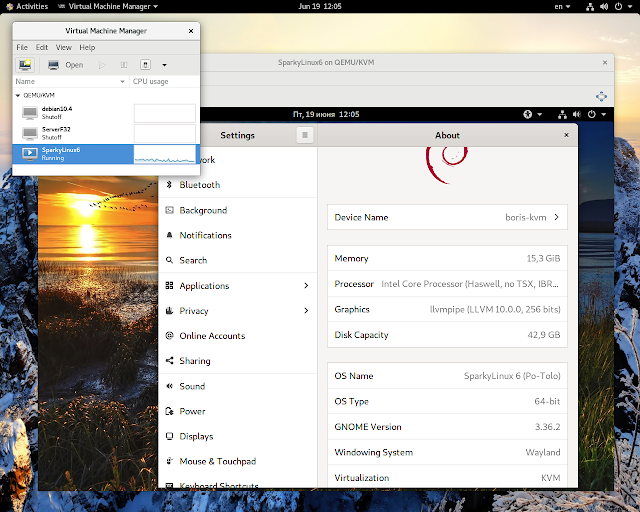Viewport: 640px width, 512px height.
Task: Select the ServerF32 virtual machine
Action: pos(106,133)
